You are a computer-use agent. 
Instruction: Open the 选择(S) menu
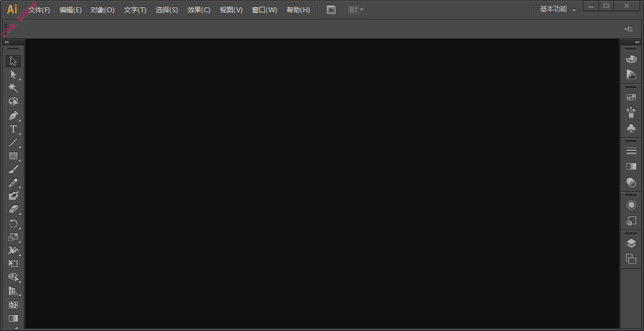167,10
